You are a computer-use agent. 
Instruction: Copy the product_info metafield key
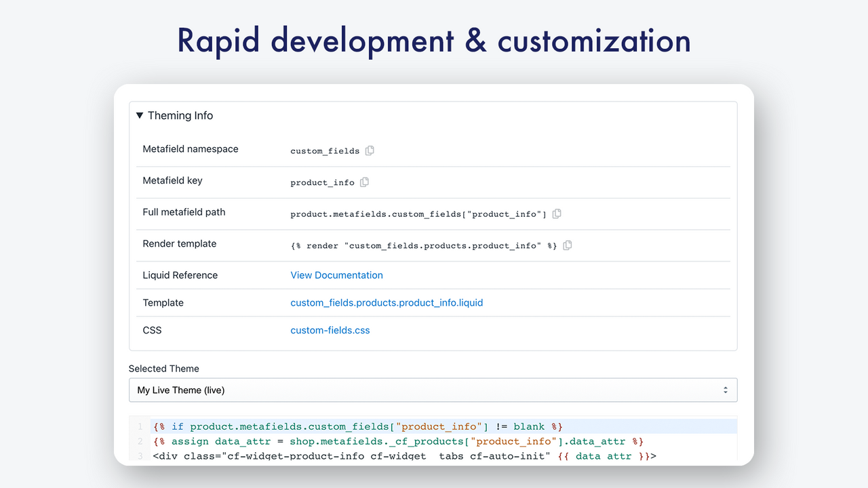365,182
